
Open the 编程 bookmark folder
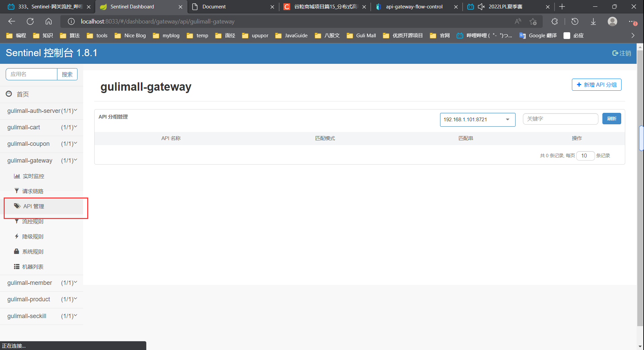coord(16,36)
